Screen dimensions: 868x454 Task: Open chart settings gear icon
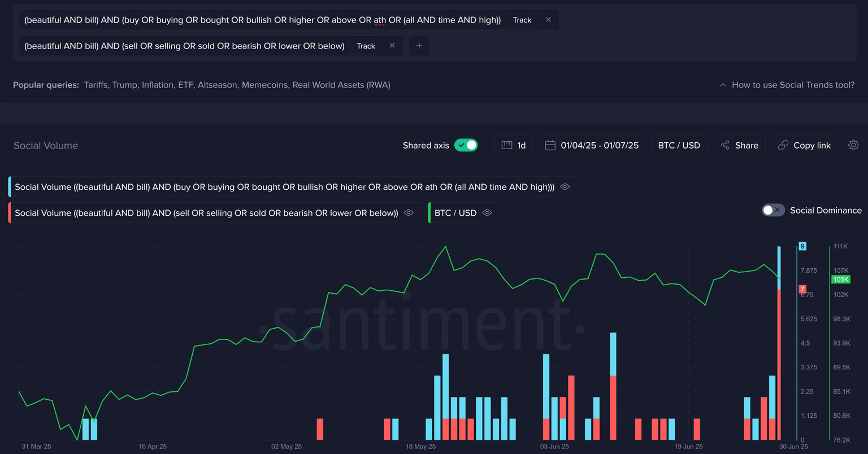(x=853, y=145)
